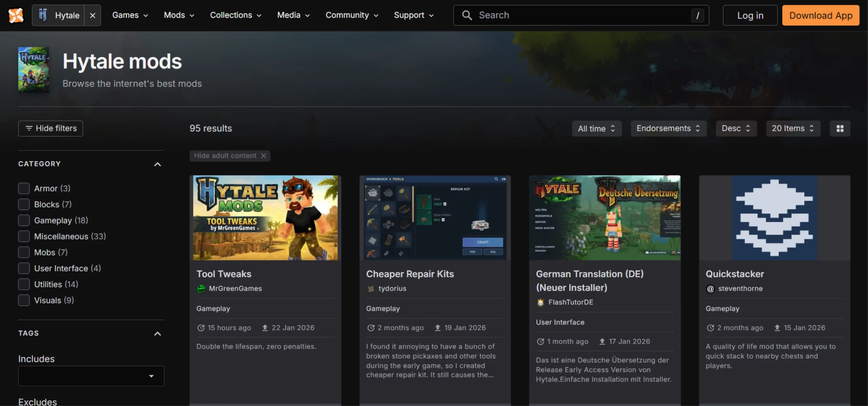Viewport: 868px width, 406px height.
Task: Click the search magnifier icon
Action: tap(467, 15)
